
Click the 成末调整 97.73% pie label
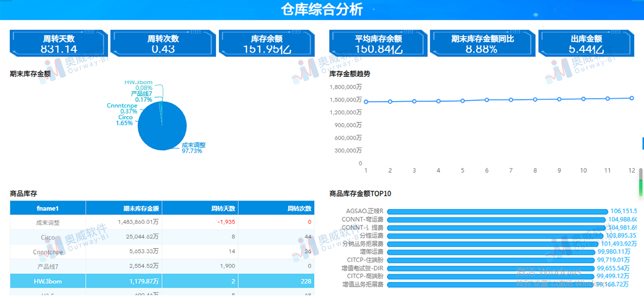tap(193, 148)
